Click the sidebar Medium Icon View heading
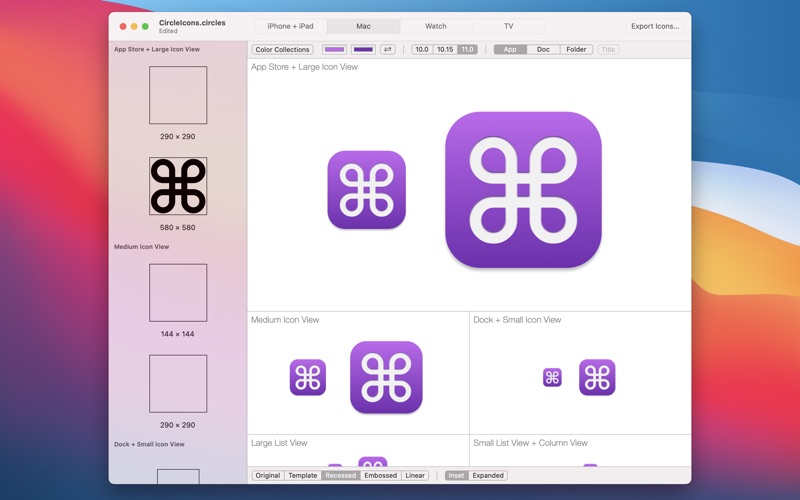 [141, 246]
